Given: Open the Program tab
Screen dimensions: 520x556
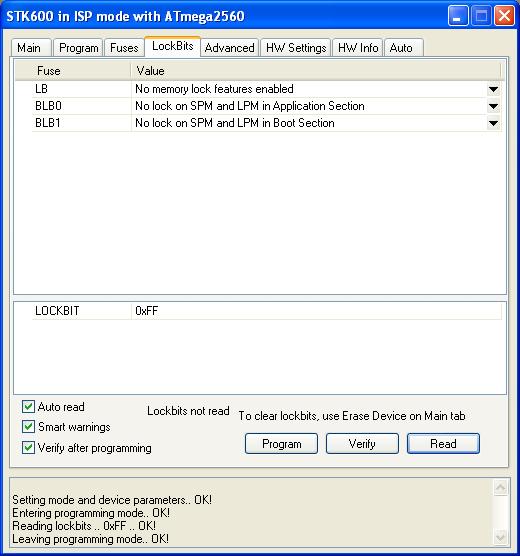Looking at the screenshot, I should pyautogui.click(x=78, y=48).
